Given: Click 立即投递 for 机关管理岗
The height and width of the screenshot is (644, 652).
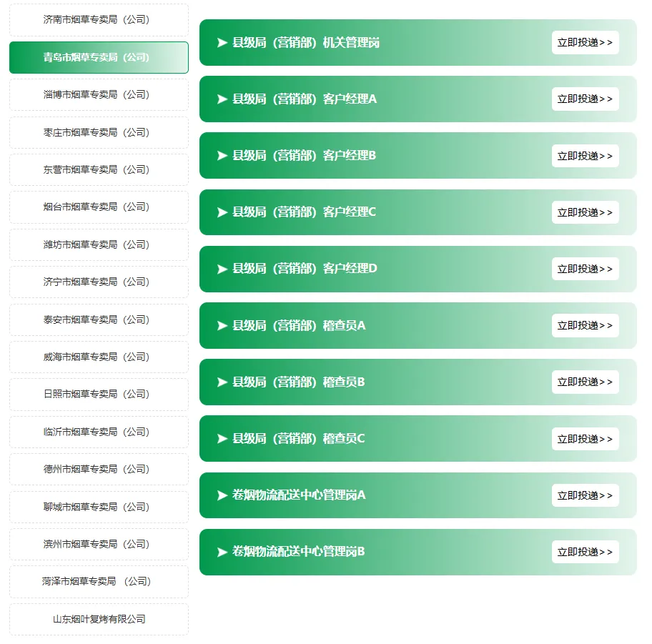Looking at the screenshot, I should pyautogui.click(x=585, y=42).
